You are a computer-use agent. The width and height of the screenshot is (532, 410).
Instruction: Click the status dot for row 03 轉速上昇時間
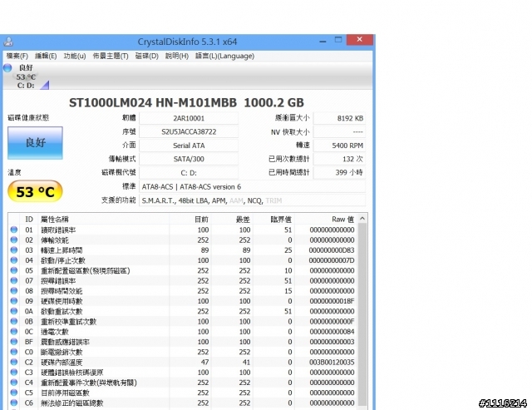click(14, 250)
